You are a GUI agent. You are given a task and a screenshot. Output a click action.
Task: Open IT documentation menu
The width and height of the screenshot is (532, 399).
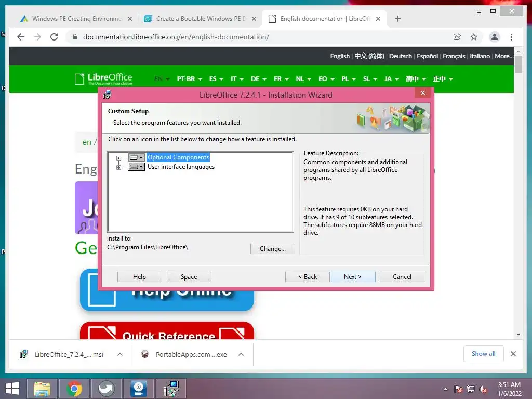coord(237,79)
